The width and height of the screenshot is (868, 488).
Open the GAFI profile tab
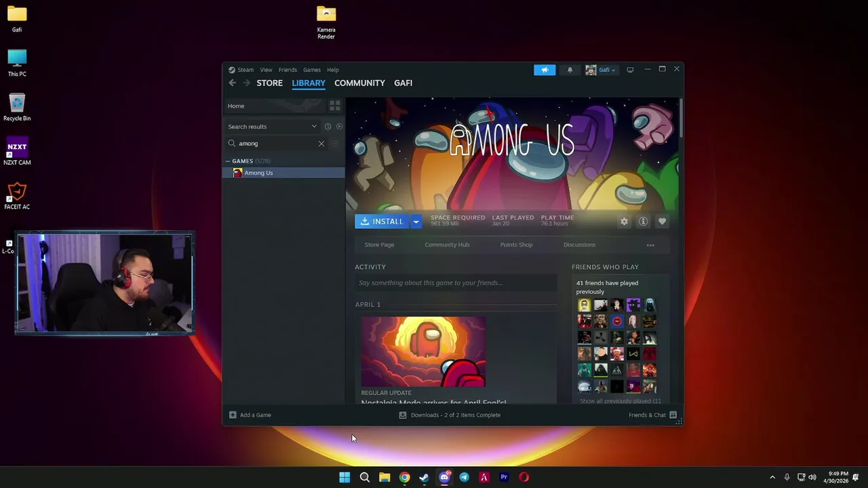point(403,83)
